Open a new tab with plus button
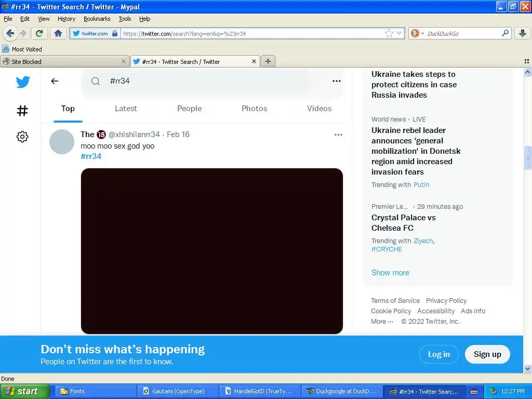The width and height of the screenshot is (532, 399). coord(268,61)
